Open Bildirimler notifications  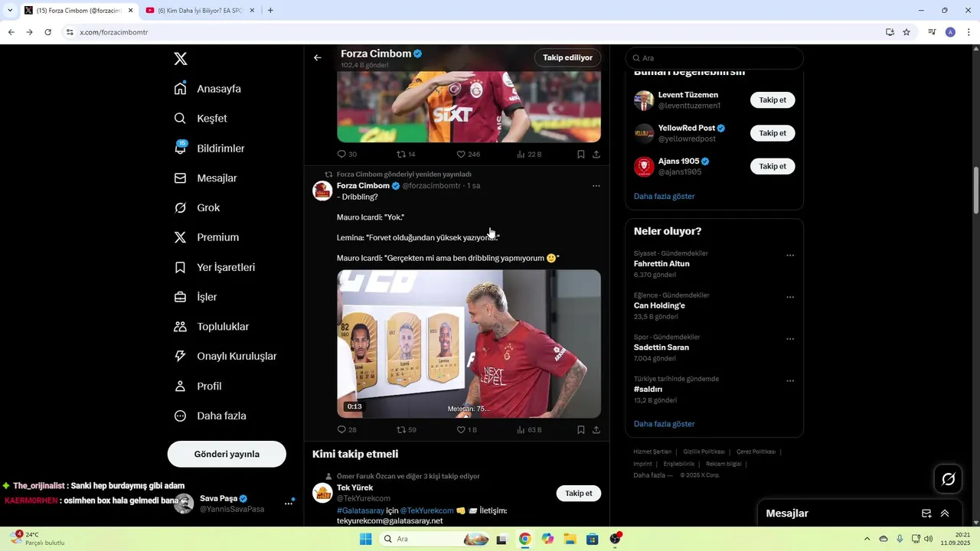pos(209,148)
